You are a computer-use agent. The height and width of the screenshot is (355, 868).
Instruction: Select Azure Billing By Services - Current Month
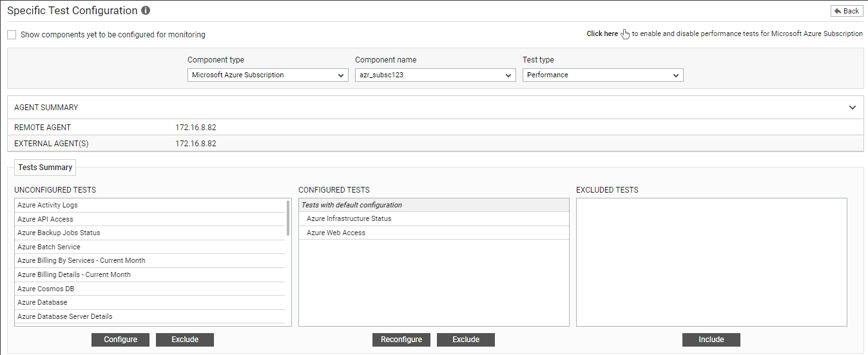click(x=149, y=260)
